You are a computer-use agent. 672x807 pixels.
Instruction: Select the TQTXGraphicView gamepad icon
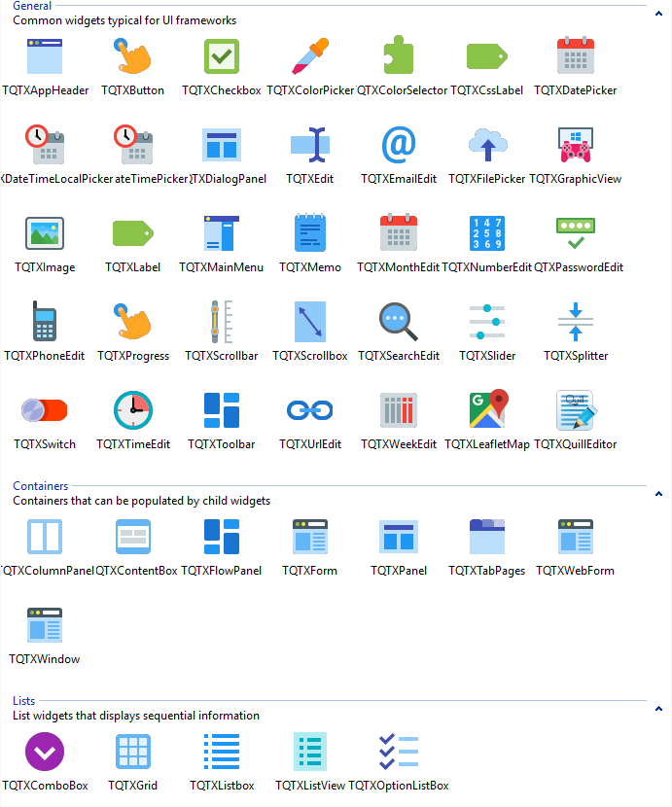click(576, 145)
